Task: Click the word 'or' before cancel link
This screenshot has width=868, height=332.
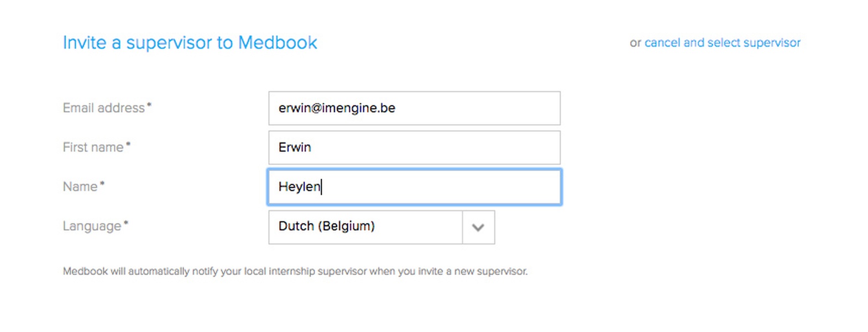Action: (635, 43)
